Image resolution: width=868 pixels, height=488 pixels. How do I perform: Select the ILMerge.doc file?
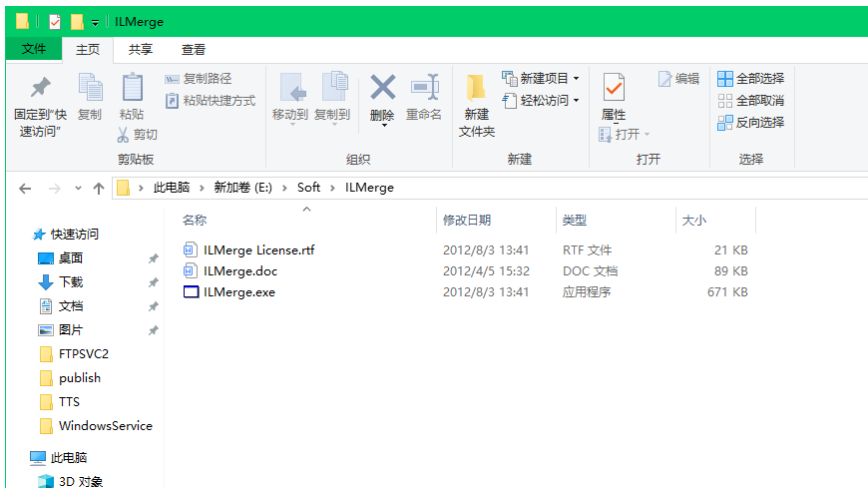[240, 271]
